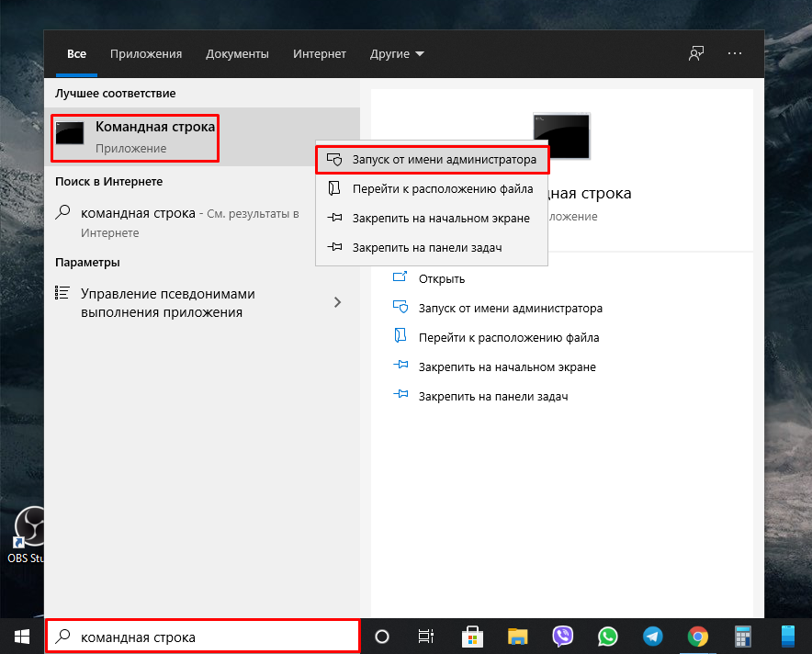
Task: Click the blue shield icon in preview pane
Action: pyautogui.click(x=400, y=307)
